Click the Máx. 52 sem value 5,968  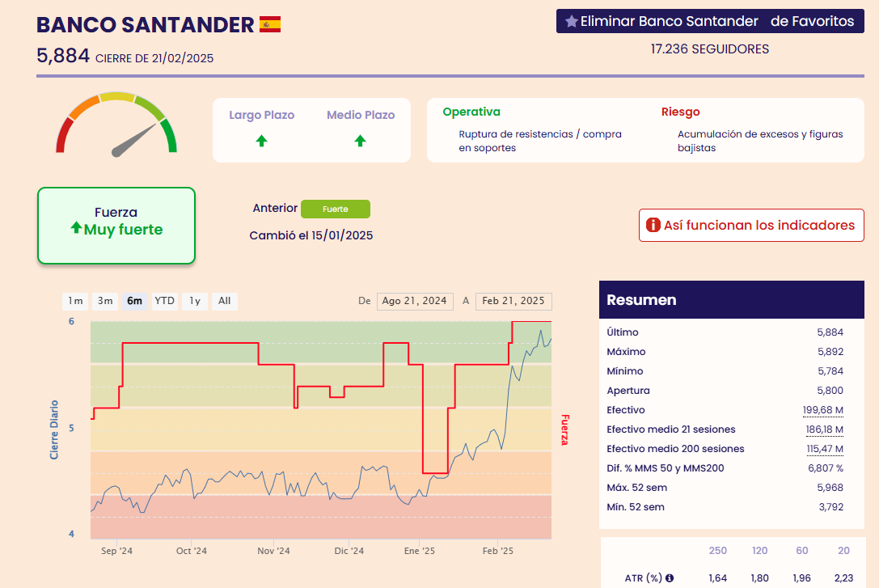pos(830,488)
